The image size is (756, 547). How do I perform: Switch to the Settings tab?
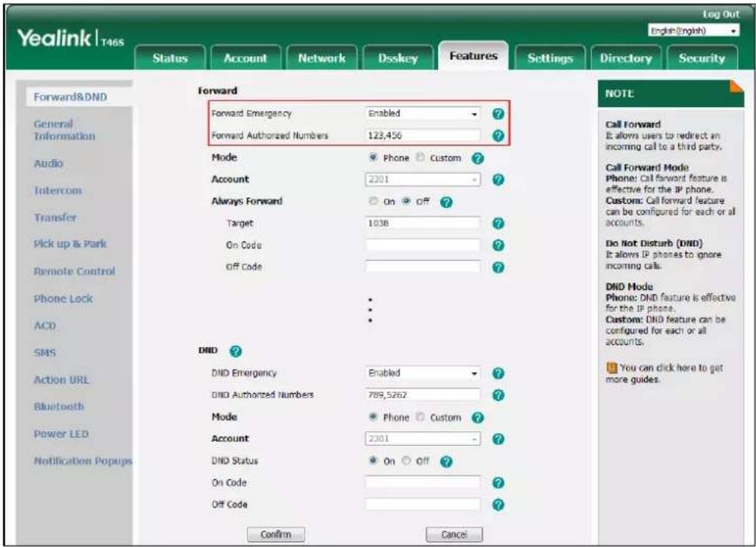coord(550,58)
